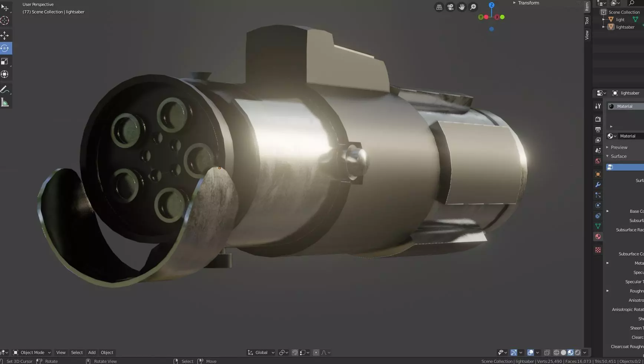
Task: Select the Material slot in list
Action: pyautogui.click(x=625, y=106)
